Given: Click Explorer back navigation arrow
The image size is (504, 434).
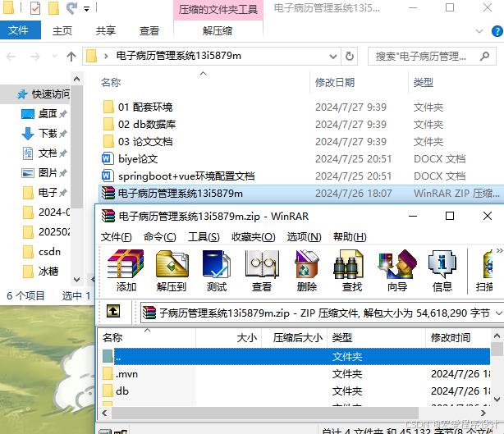Looking at the screenshot, I should point(11,57).
